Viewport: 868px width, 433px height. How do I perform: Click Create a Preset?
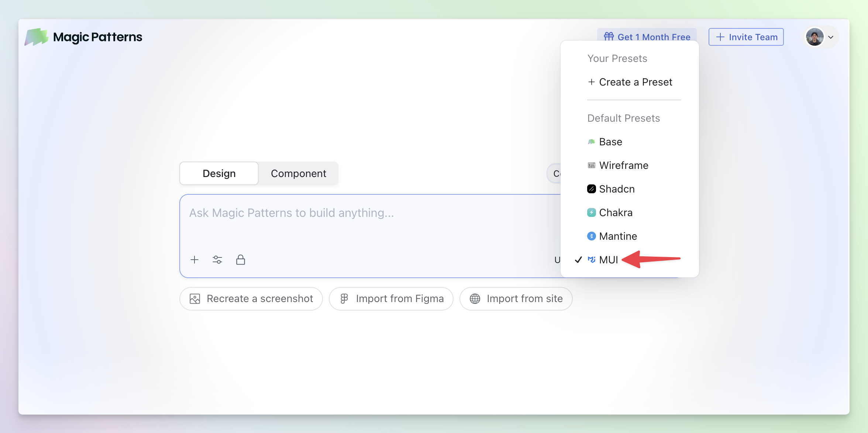(x=630, y=82)
